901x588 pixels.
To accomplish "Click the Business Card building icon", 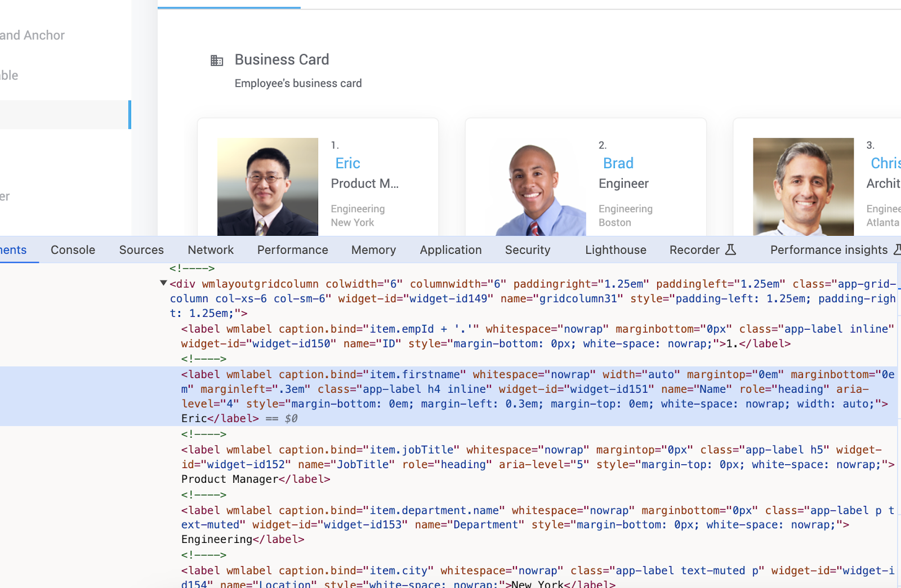I will (x=217, y=60).
